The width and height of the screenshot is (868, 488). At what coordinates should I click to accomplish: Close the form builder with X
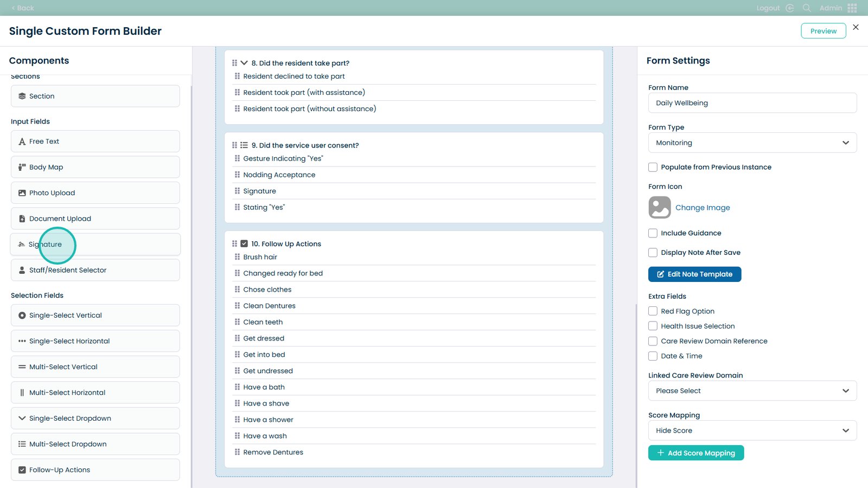856,27
